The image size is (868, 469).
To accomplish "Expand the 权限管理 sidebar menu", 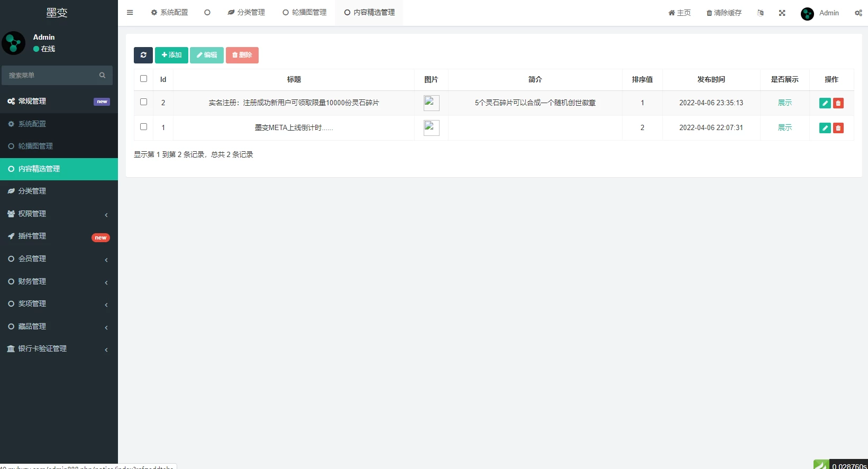I will (59, 214).
